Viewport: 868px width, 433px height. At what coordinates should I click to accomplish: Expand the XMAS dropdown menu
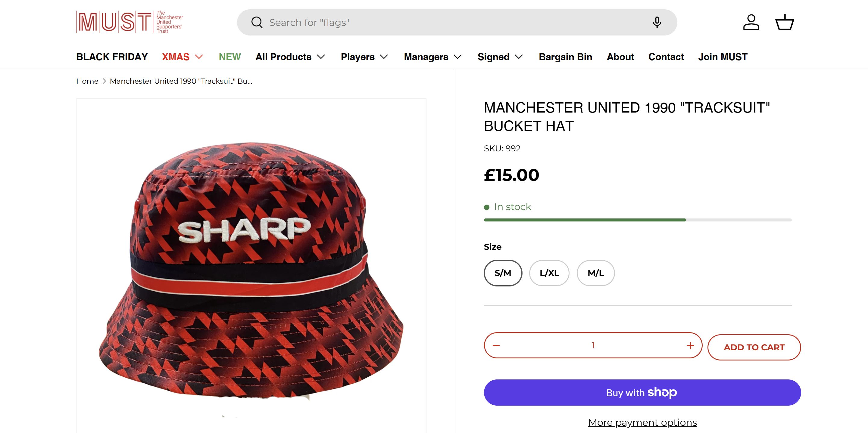[183, 57]
